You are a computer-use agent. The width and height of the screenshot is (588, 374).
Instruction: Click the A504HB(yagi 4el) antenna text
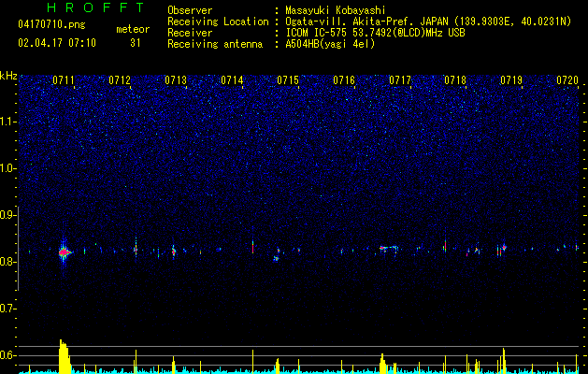tap(330, 44)
